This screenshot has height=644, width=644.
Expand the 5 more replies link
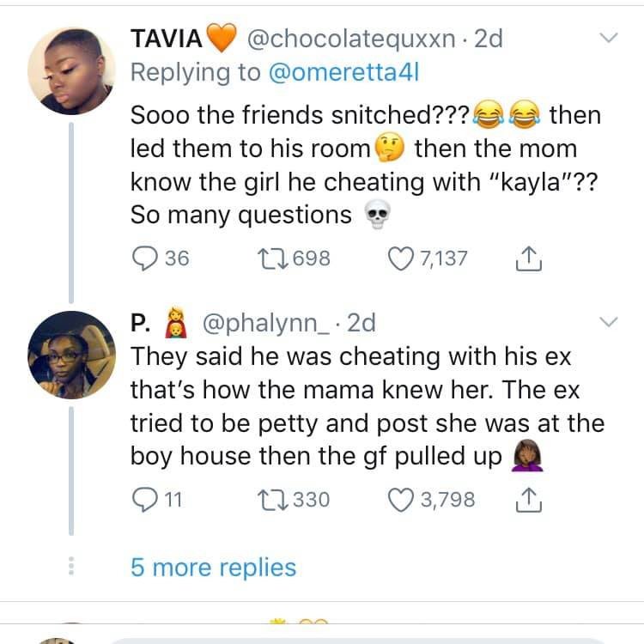(x=213, y=568)
